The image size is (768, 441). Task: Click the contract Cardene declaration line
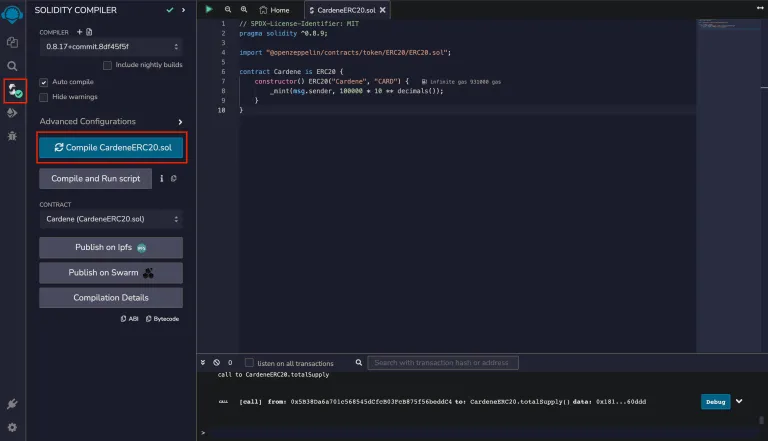click(x=291, y=72)
